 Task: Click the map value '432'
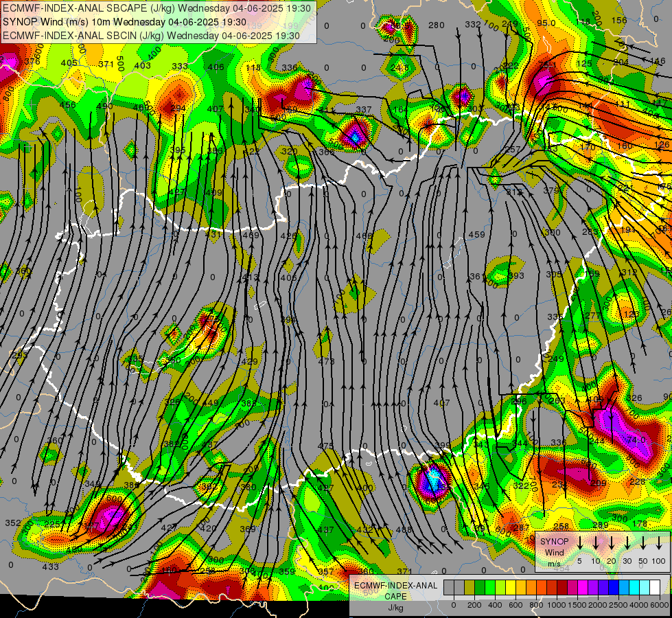(x=364, y=529)
